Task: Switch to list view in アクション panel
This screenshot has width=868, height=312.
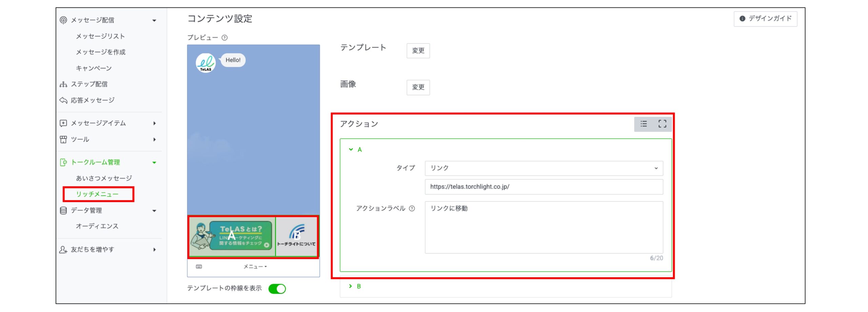Action: tap(644, 124)
